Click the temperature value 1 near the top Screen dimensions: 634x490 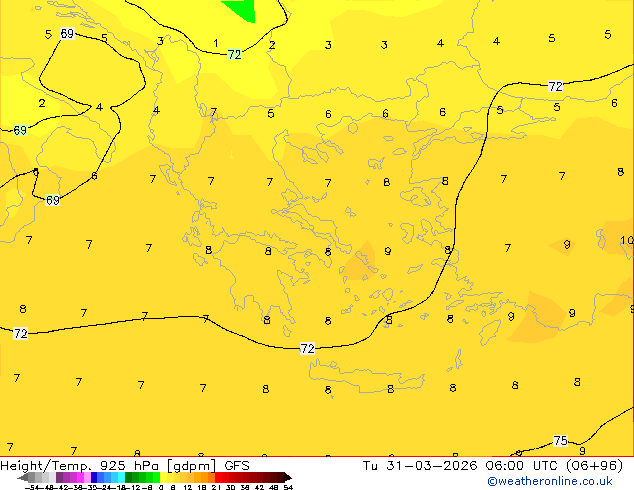click(216, 43)
